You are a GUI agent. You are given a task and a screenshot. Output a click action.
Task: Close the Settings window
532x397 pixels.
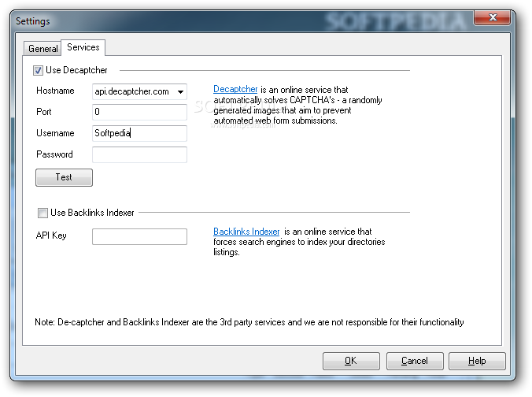point(493,17)
